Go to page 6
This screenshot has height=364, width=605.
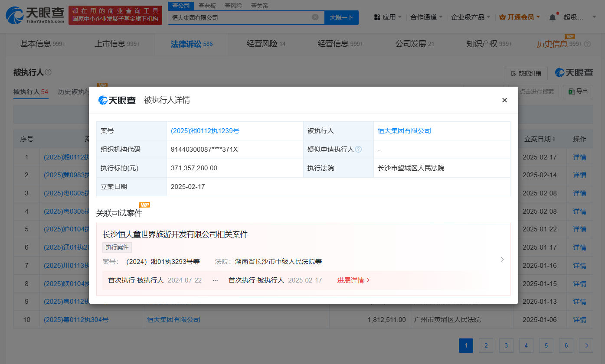coord(566,345)
